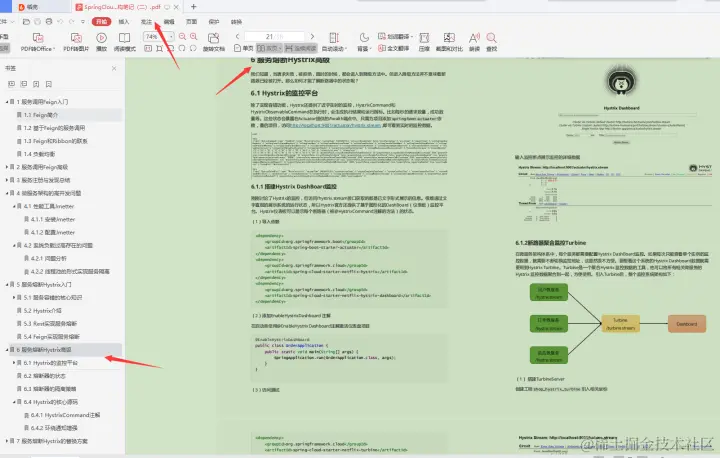
Task: Open the Insert ribbon tab
Action: pos(124,22)
